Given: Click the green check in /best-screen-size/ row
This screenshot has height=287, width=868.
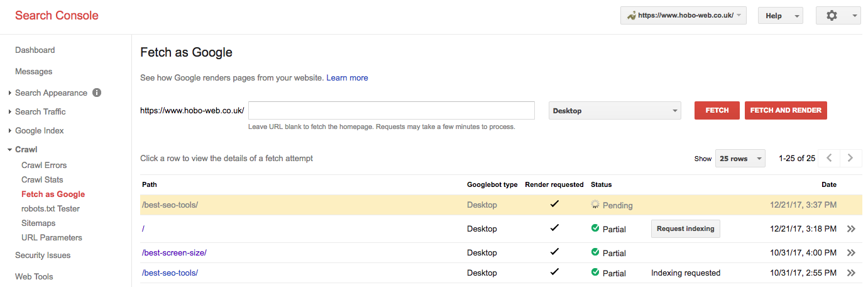Looking at the screenshot, I should 595,252.
